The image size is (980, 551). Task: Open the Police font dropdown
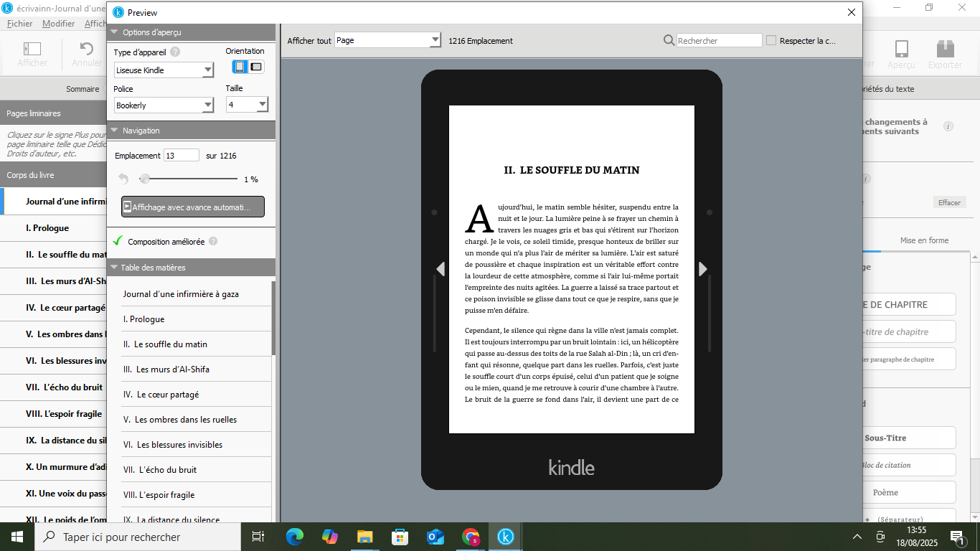coord(164,105)
